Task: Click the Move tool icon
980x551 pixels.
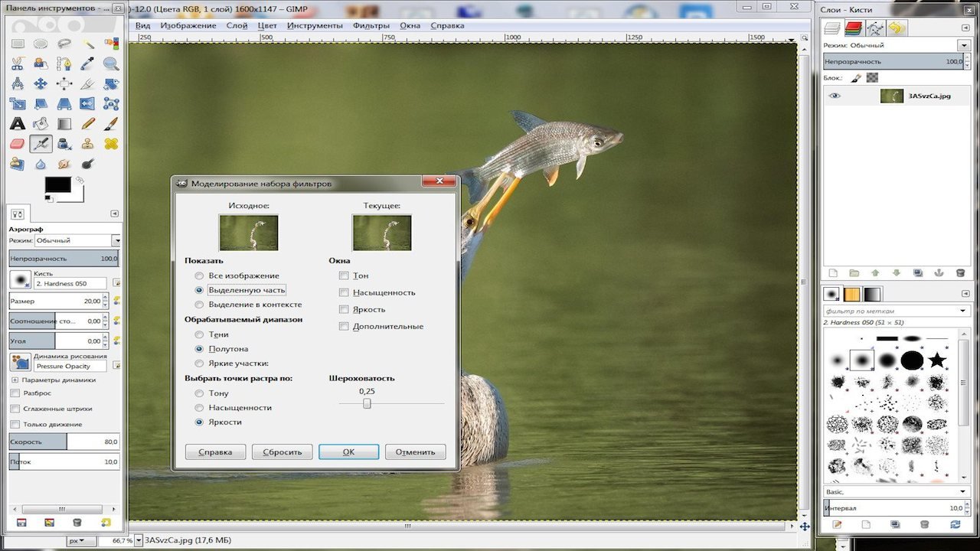Action: tap(41, 83)
